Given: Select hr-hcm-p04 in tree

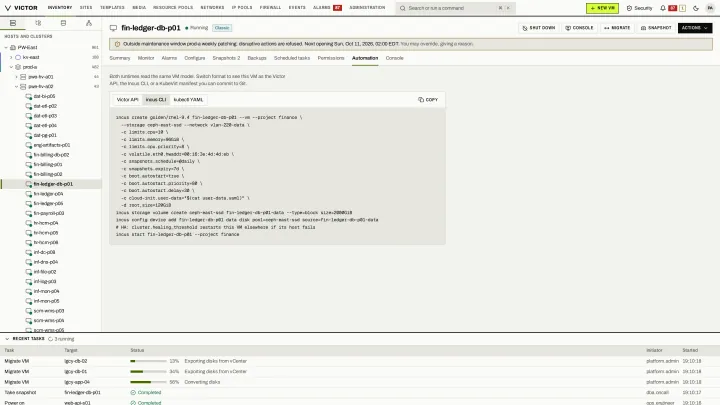Looking at the screenshot, I should click(45, 223).
